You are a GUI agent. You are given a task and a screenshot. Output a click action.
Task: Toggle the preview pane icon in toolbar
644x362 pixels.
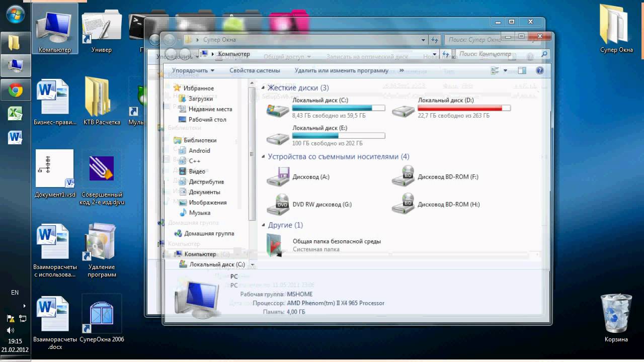click(522, 71)
